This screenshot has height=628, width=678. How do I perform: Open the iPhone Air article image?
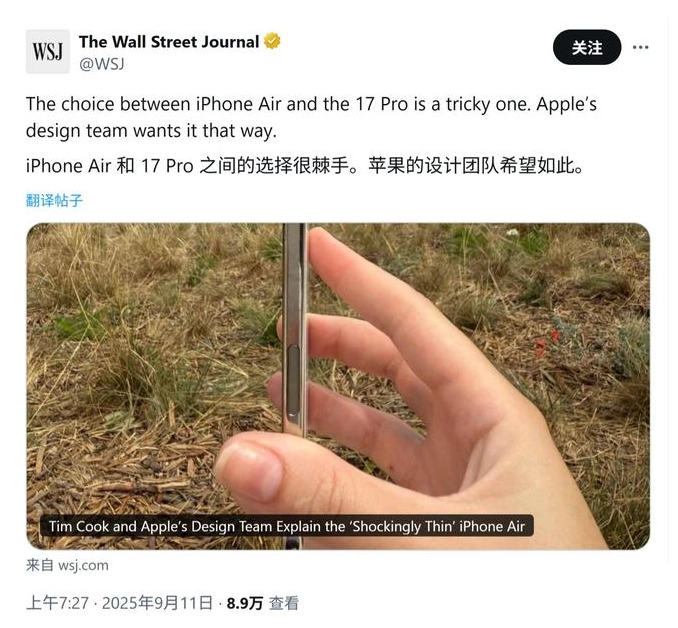point(338,386)
